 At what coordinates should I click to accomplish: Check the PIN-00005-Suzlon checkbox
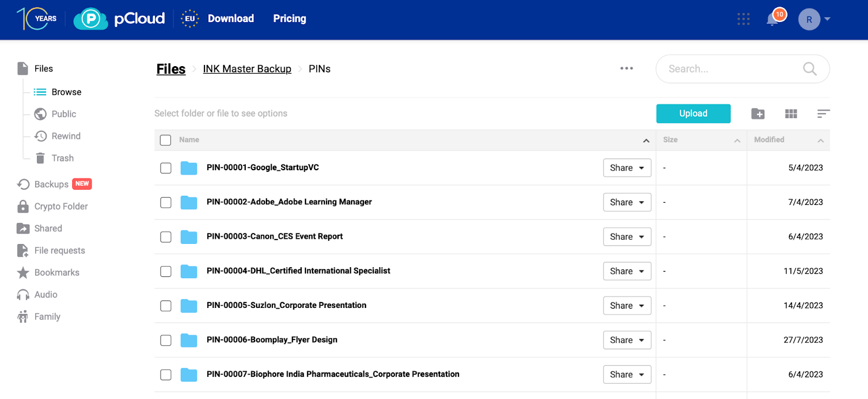[165, 306]
